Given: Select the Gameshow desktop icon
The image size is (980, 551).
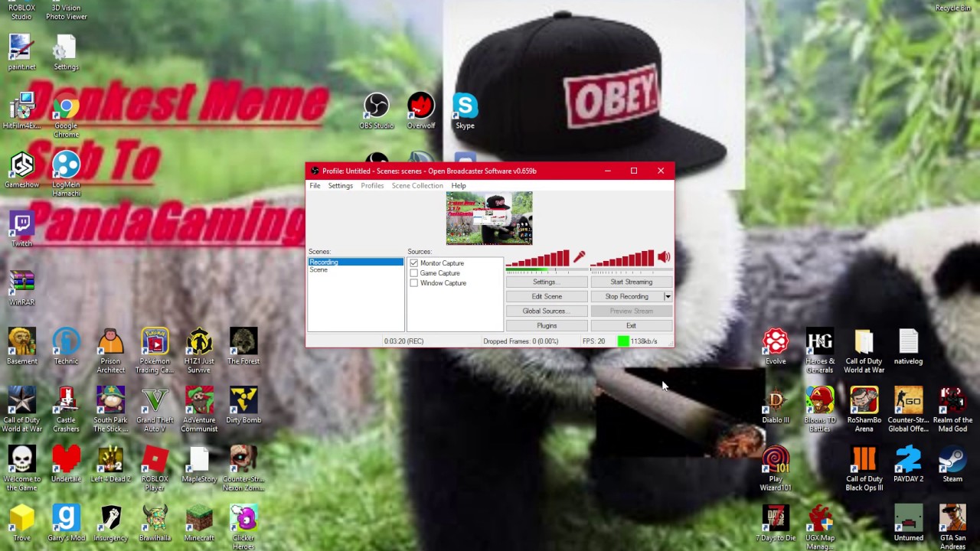Looking at the screenshot, I should (21, 170).
